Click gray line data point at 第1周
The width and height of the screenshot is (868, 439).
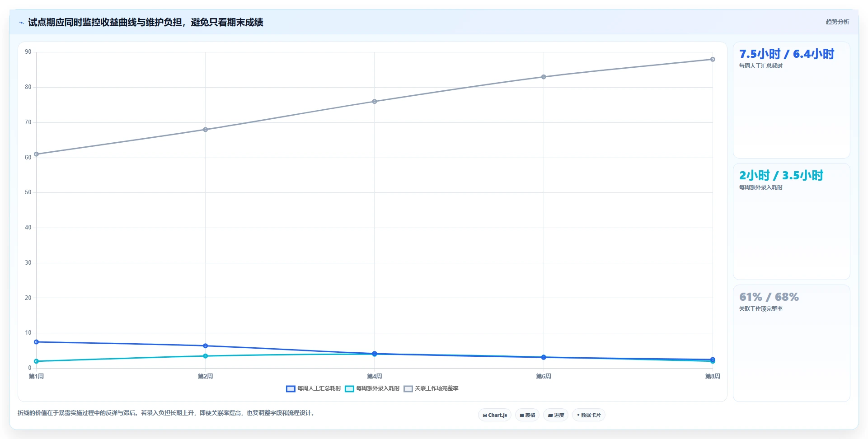click(x=36, y=154)
